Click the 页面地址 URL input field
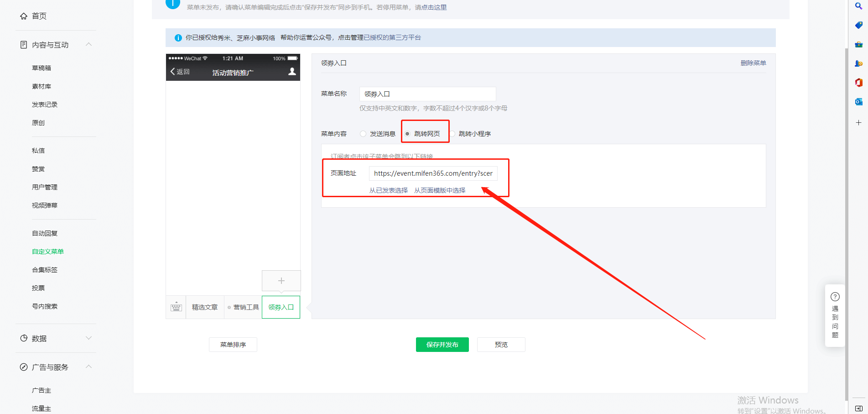Viewport: 868px width, 414px height. [432, 173]
